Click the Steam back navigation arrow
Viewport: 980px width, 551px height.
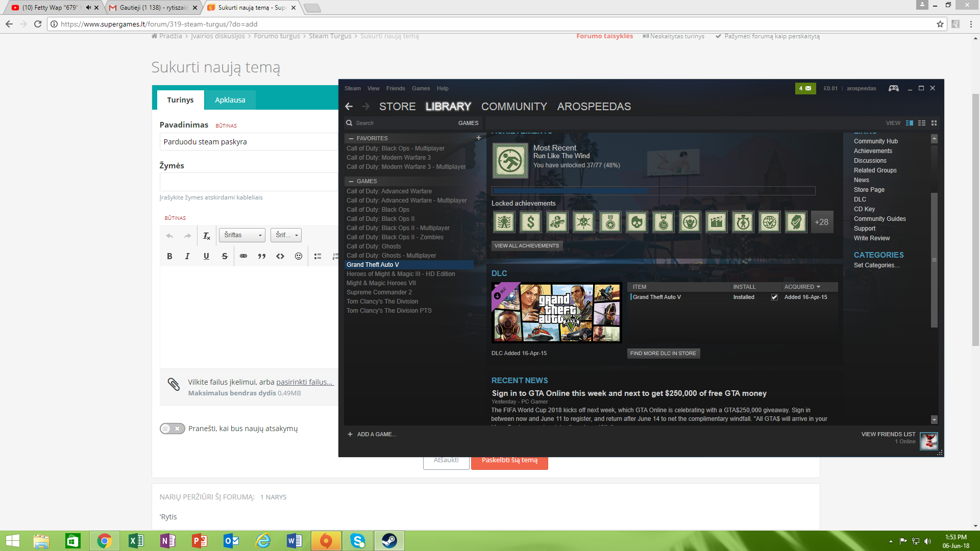tap(349, 107)
